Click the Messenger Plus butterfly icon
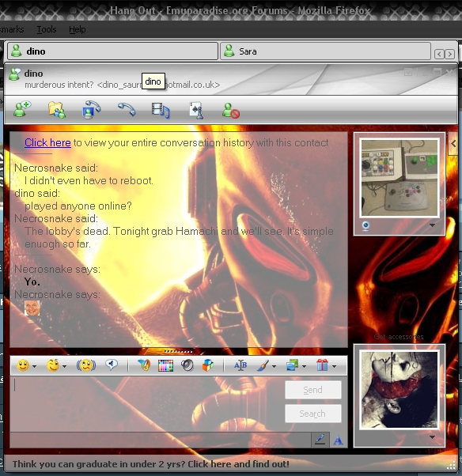 tap(144, 365)
